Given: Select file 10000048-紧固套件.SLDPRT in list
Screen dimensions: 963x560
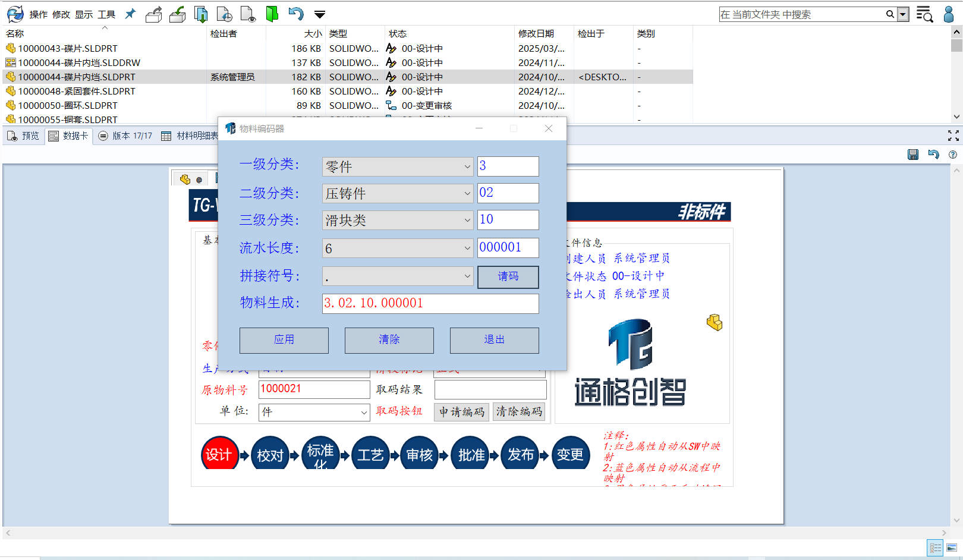Looking at the screenshot, I should [x=76, y=91].
